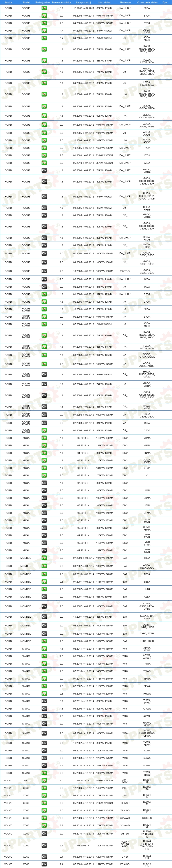Click diesel ON icon in MONDEO KLBA, LPBA, TYBA row

(x=44, y=617)
